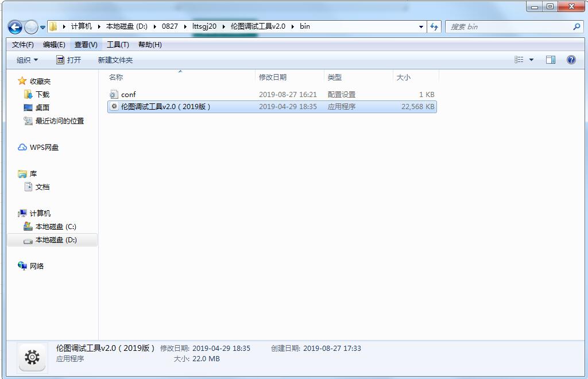Click the star icon beside 收藏夹

[22, 81]
